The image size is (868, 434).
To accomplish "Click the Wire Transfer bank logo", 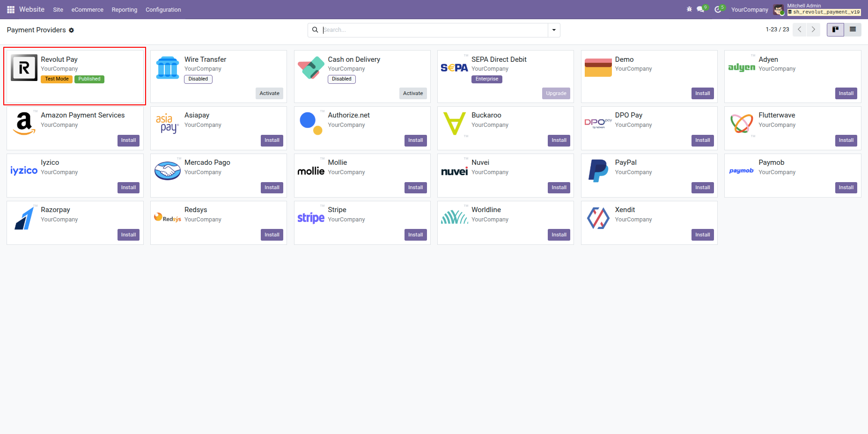I will (168, 68).
